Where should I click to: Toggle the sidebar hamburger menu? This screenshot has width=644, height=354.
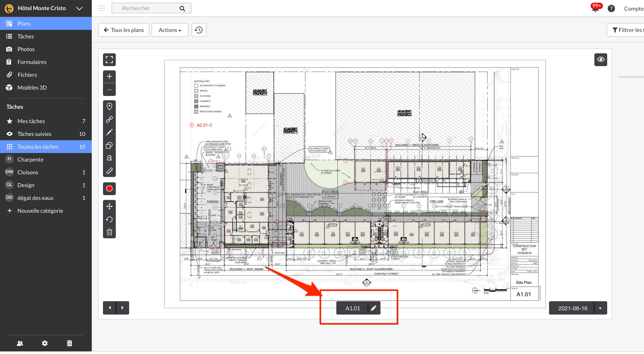click(x=102, y=8)
